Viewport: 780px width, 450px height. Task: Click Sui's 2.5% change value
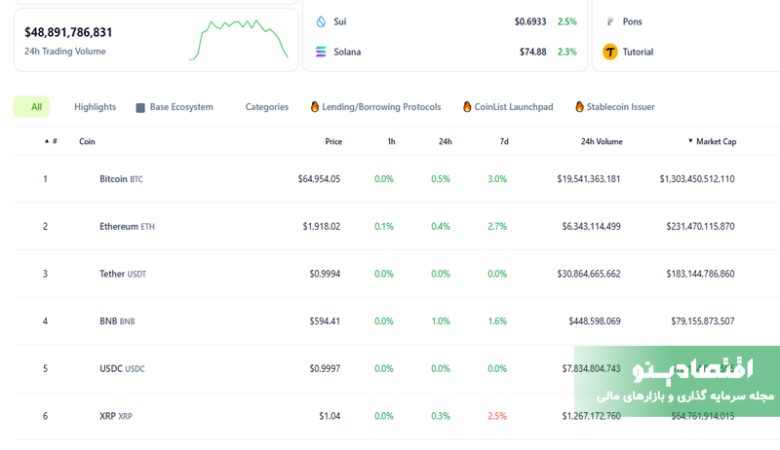[x=567, y=21]
